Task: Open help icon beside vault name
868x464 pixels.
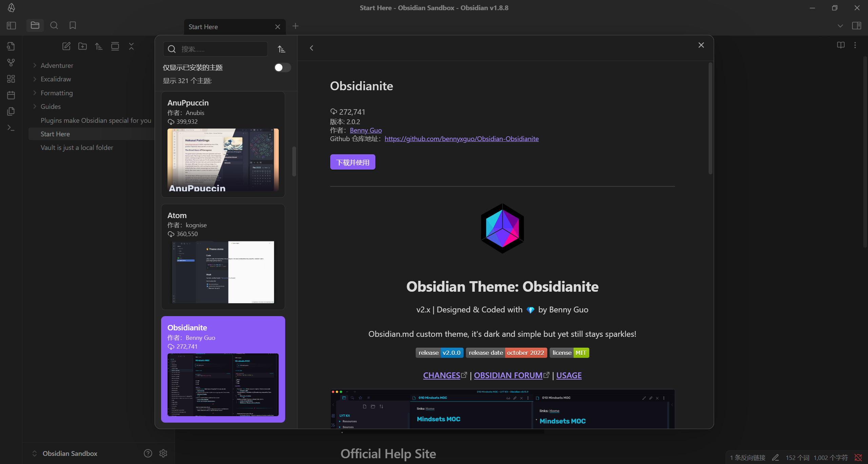Action: click(x=148, y=453)
